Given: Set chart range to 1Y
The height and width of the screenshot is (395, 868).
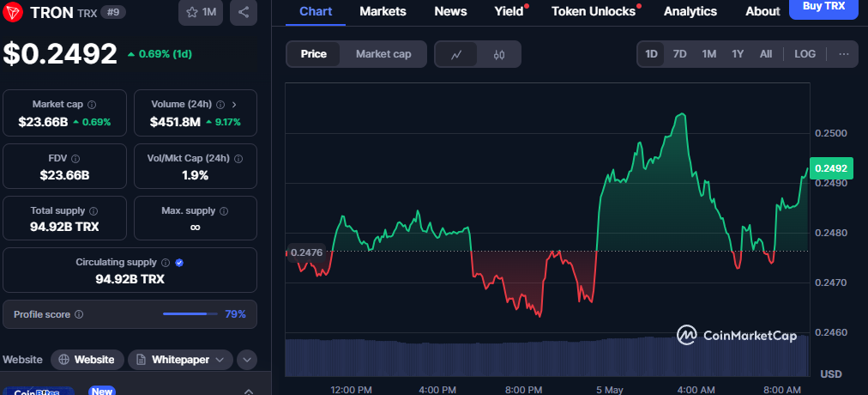Looking at the screenshot, I should pos(738,54).
